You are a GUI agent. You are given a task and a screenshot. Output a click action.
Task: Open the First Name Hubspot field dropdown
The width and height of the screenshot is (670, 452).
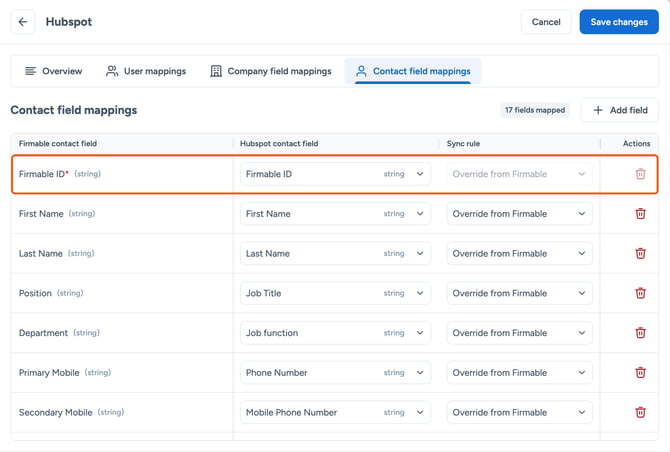pyautogui.click(x=335, y=214)
